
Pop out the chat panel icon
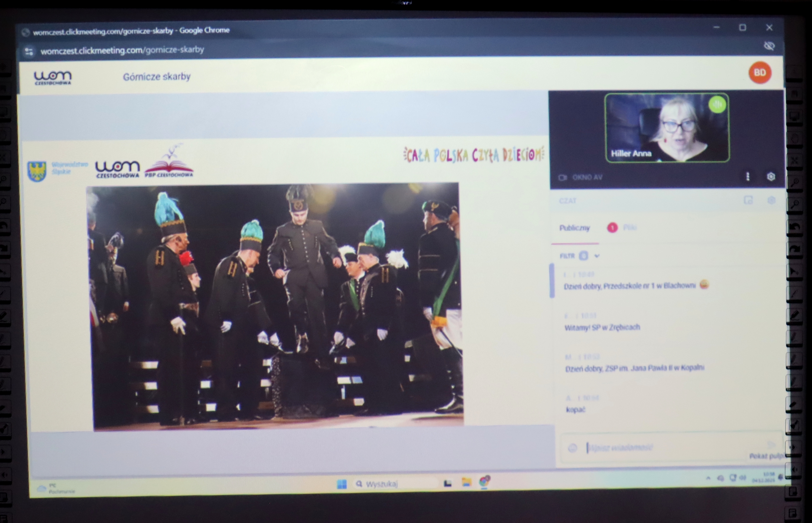click(x=748, y=200)
